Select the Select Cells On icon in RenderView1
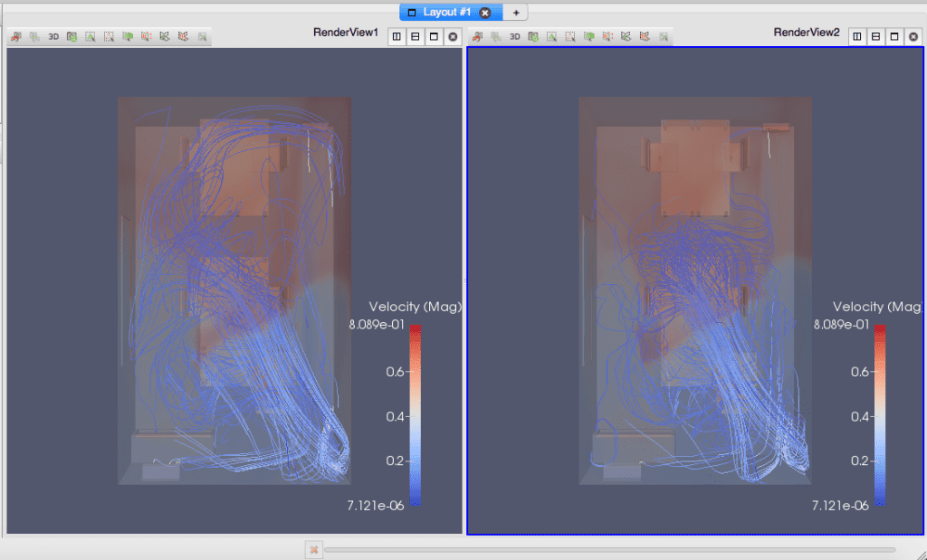 [x=91, y=36]
